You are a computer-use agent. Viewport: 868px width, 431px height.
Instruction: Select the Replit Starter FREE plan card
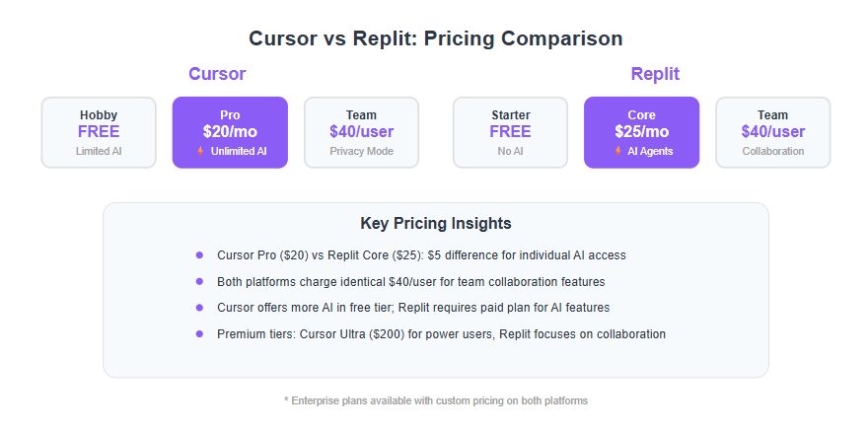tap(510, 132)
